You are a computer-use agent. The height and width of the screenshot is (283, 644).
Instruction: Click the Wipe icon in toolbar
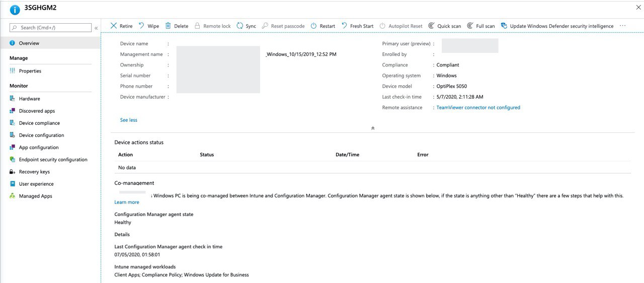[x=141, y=26]
